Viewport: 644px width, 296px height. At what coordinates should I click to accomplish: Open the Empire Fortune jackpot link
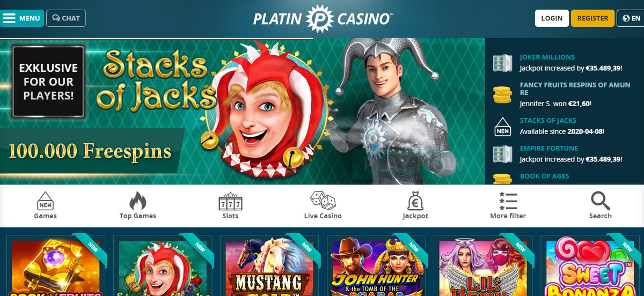(548, 148)
